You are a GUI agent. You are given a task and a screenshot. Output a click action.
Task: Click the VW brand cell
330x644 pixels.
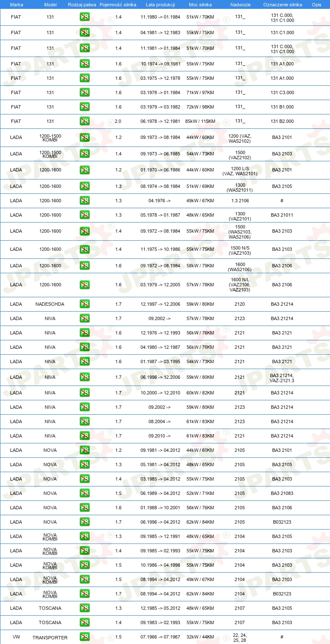[x=16, y=638]
